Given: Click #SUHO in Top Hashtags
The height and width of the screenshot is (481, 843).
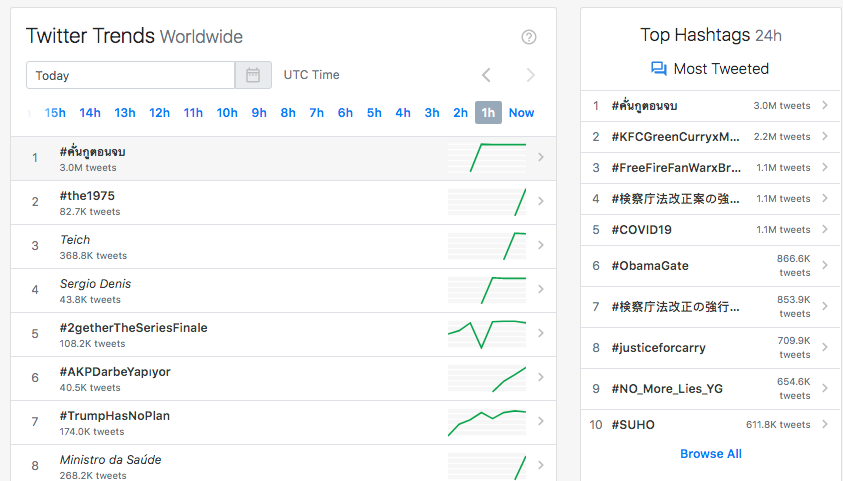Looking at the screenshot, I should pos(633,425).
